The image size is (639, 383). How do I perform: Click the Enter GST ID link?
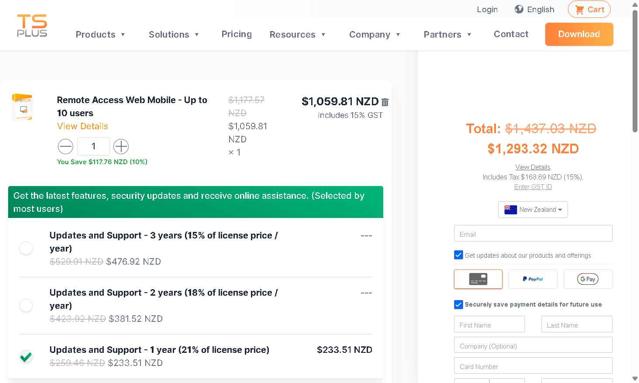(x=533, y=187)
